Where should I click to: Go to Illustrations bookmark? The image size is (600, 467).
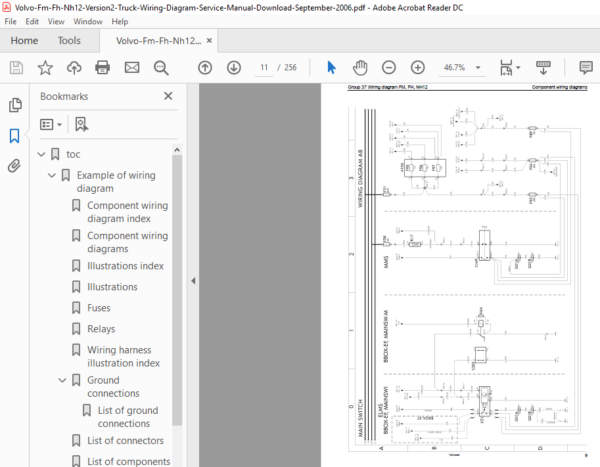point(112,287)
